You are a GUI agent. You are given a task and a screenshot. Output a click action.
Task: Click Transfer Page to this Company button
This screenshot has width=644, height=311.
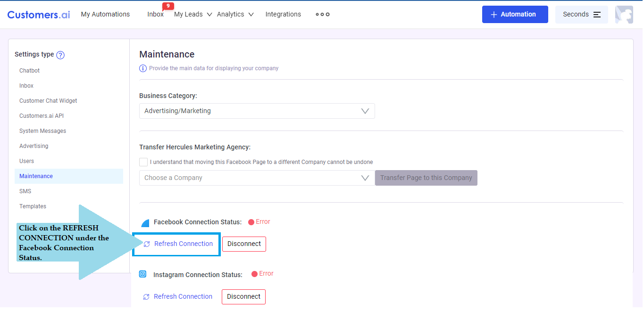coord(426,178)
